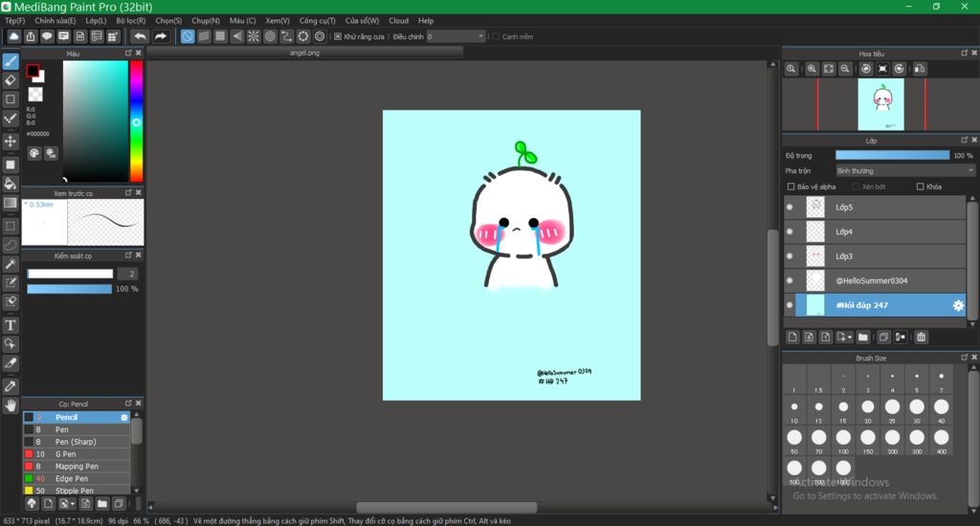Pick the Magic Wand tool
The image size is (980, 526).
tap(10, 264)
